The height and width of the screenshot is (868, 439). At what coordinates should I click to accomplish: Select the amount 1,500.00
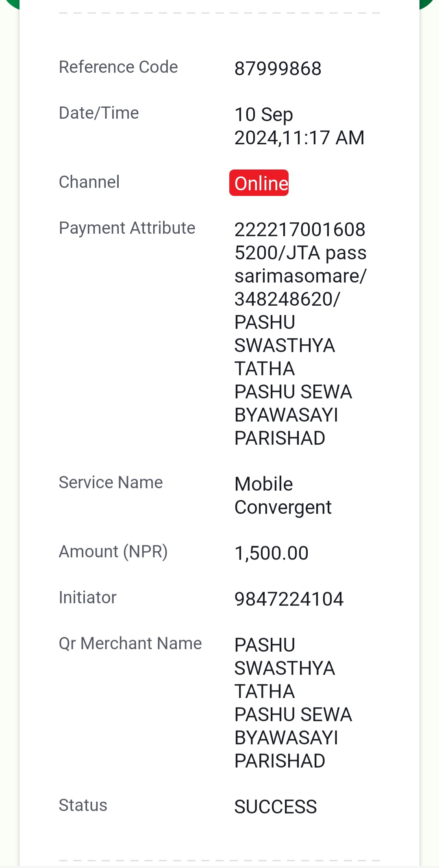[x=272, y=553]
